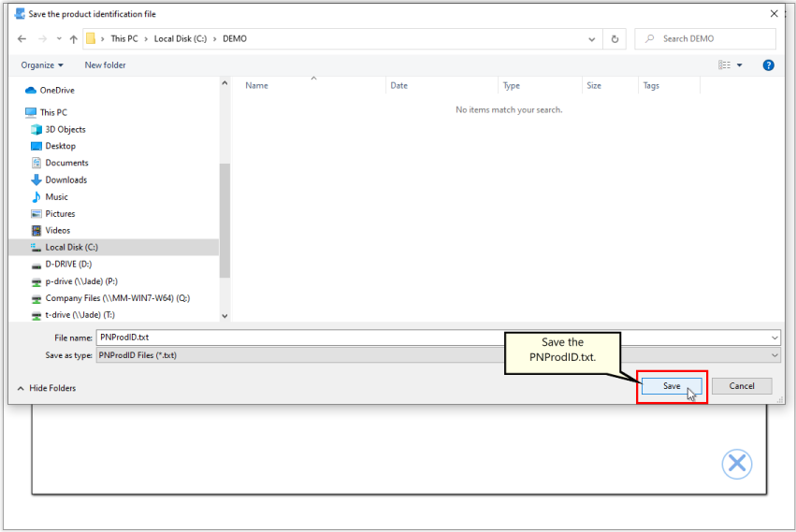This screenshot has width=796, height=532.
Task: Cancel the save dialog
Action: tap(742, 386)
